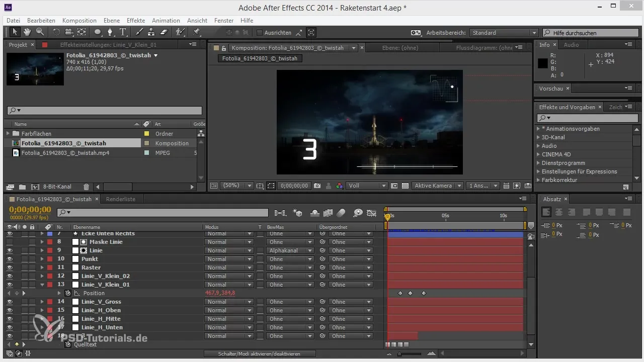Click the red label color of Punkt layer

49,259
